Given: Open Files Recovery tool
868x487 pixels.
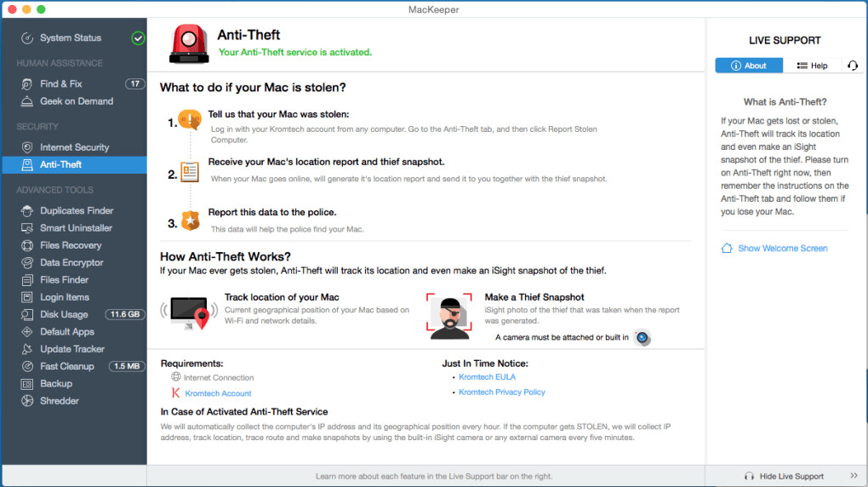Looking at the screenshot, I should pos(71,245).
